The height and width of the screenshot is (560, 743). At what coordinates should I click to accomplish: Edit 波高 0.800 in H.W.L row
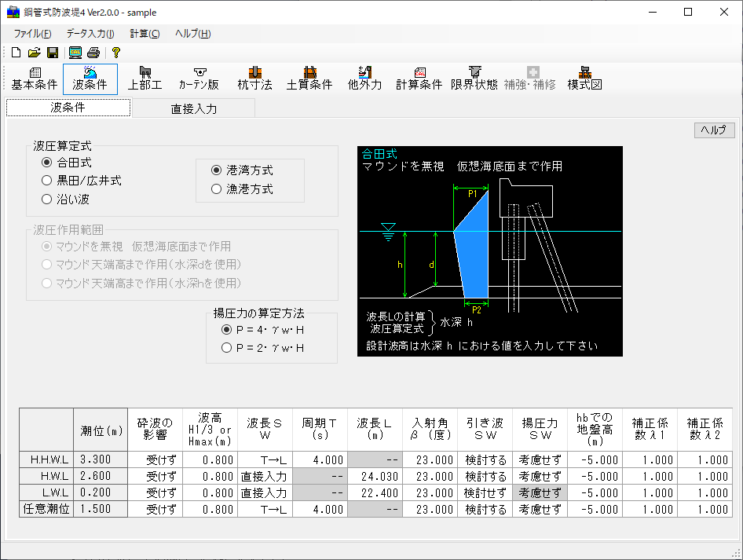(210, 476)
